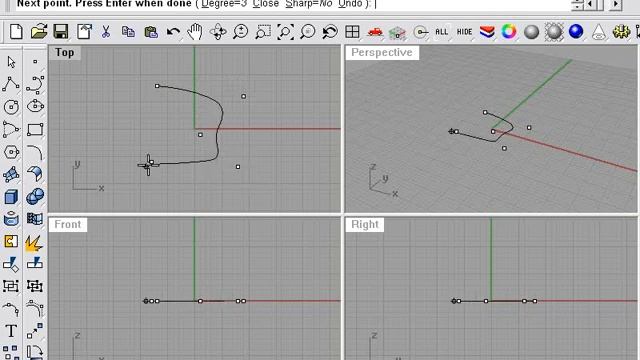Click the HIDE objects button

coord(464,32)
